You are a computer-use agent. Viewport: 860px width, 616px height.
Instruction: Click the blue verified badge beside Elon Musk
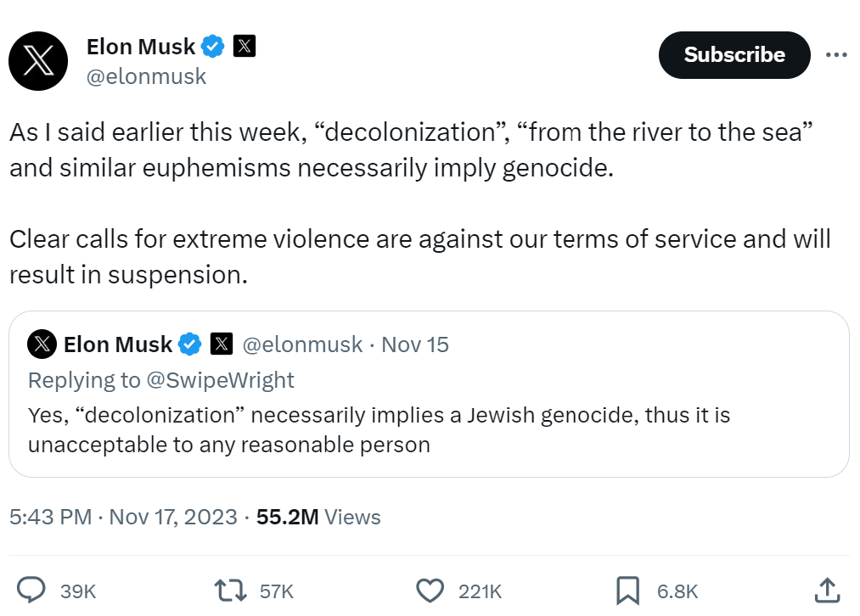click(x=212, y=47)
